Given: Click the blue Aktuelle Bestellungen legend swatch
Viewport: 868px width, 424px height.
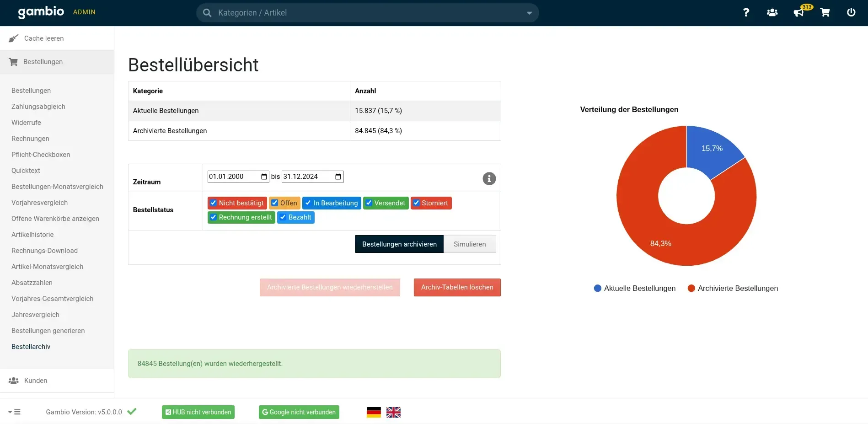Looking at the screenshot, I should [597, 288].
